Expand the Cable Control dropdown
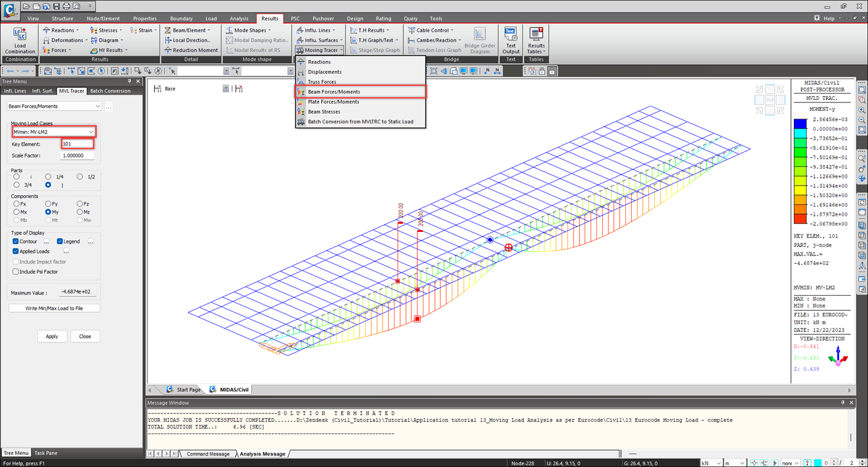 point(452,30)
